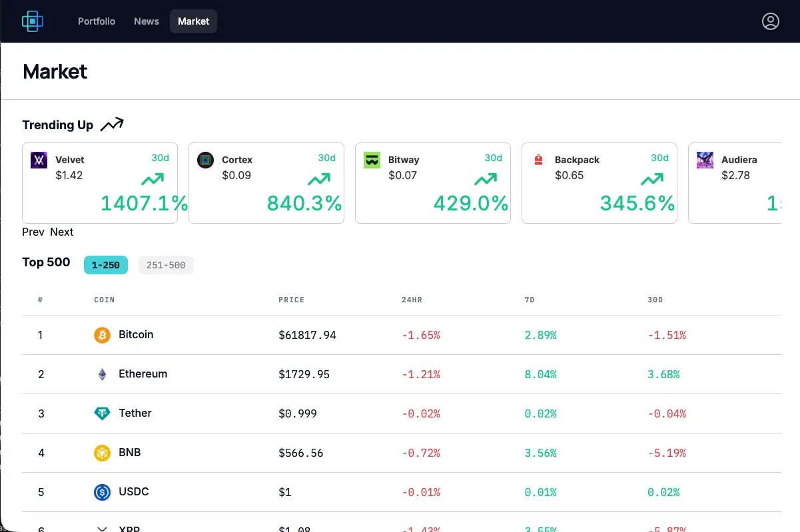The image size is (800, 532).
Task: Click the Ethereum coin name
Action: (143, 374)
